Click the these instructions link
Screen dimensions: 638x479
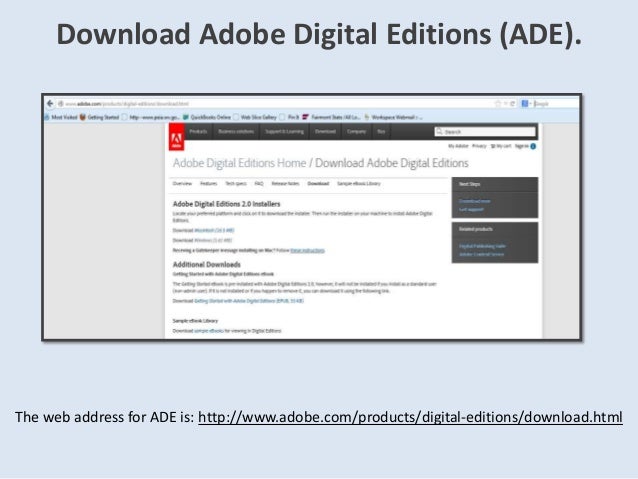point(307,250)
